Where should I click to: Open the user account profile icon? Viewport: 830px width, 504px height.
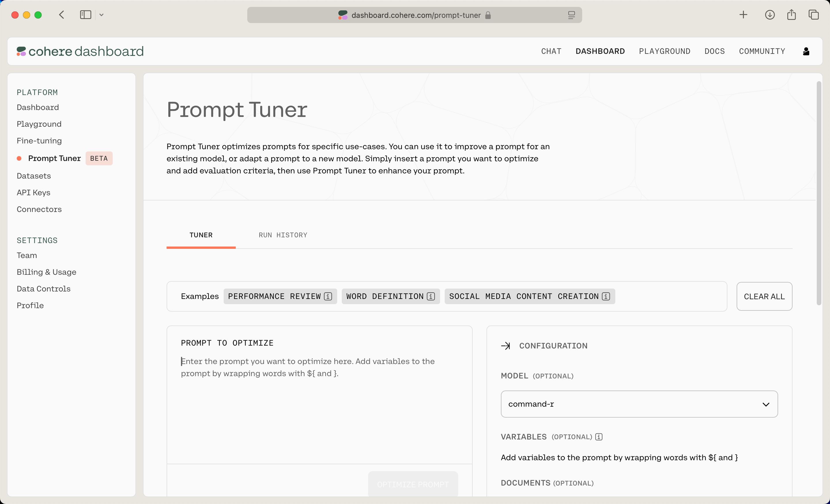[x=806, y=51]
